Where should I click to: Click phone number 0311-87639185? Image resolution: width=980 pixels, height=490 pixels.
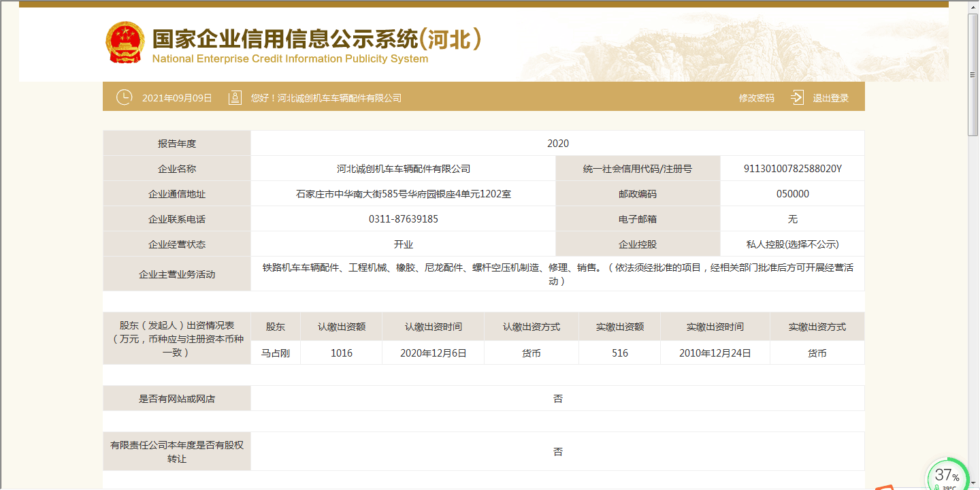point(404,219)
